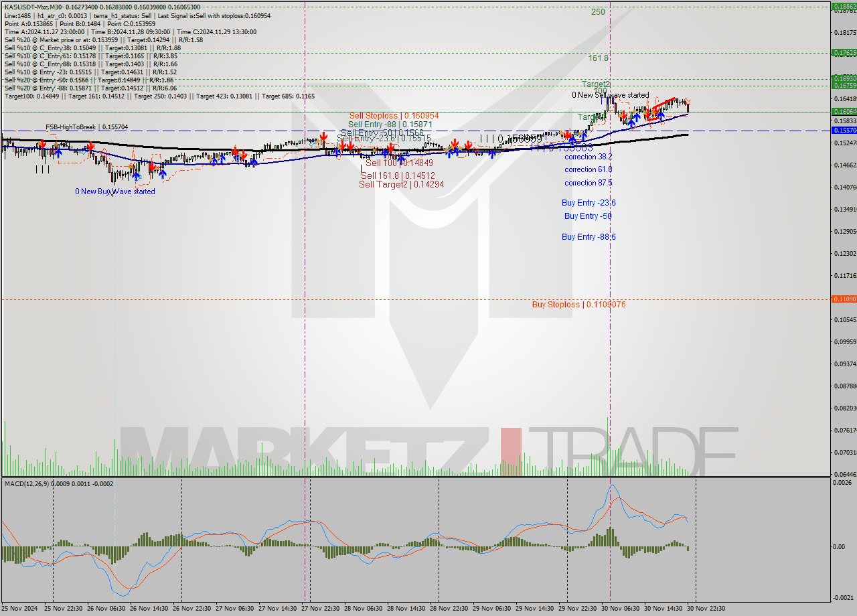The width and height of the screenshot is (857, 616).
Task: Click the orange 0.11090 stoploss price tag
Action: [x=844, y=299]
